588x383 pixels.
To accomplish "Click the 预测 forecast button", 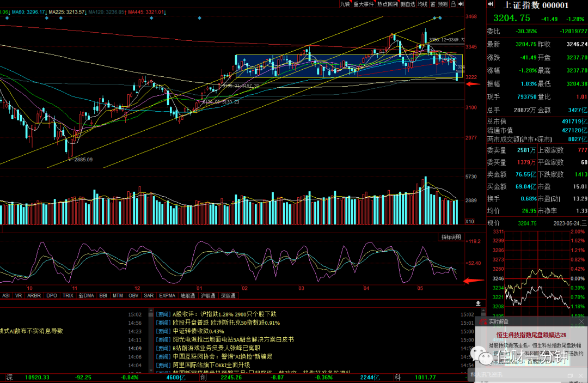I will (x=443, y=4).
